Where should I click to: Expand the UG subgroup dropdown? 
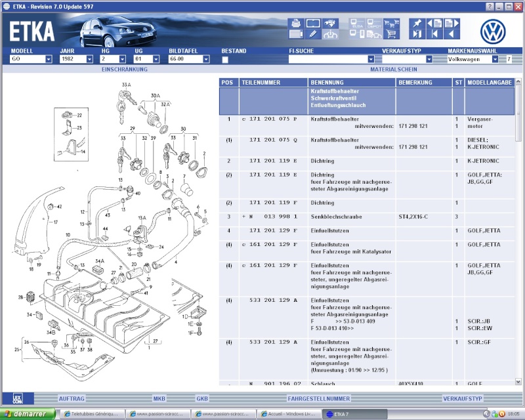click(x=156, y=59)
